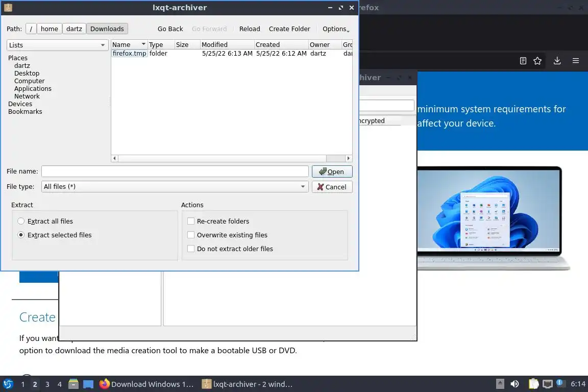Sort by Created column header
Viewport: 588px width, 392px height.
pos(281,44)
